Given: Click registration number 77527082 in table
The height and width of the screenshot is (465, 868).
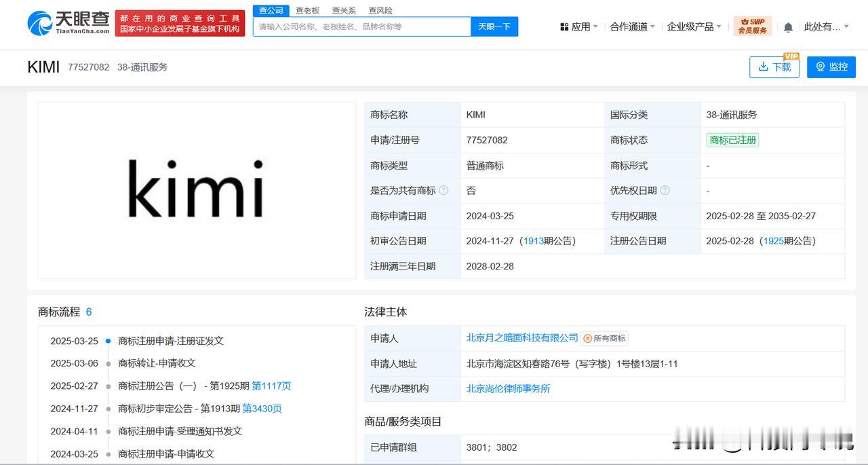Looking at the screenshot, I should (x=487, y=140).
